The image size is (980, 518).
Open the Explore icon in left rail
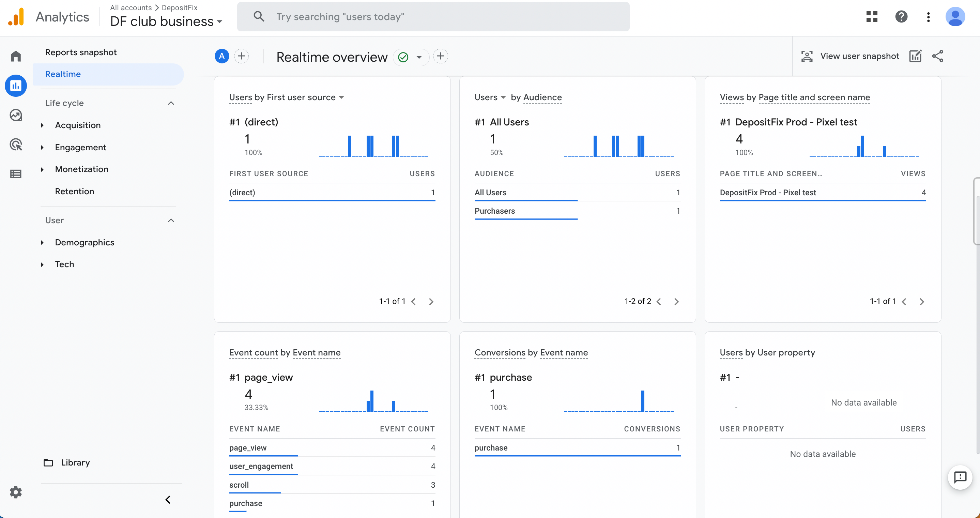pyautogui.click(x=16, y=115)
